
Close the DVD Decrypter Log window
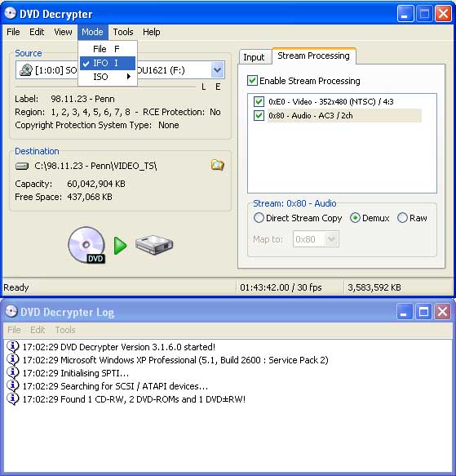click(x=443, y=311)
